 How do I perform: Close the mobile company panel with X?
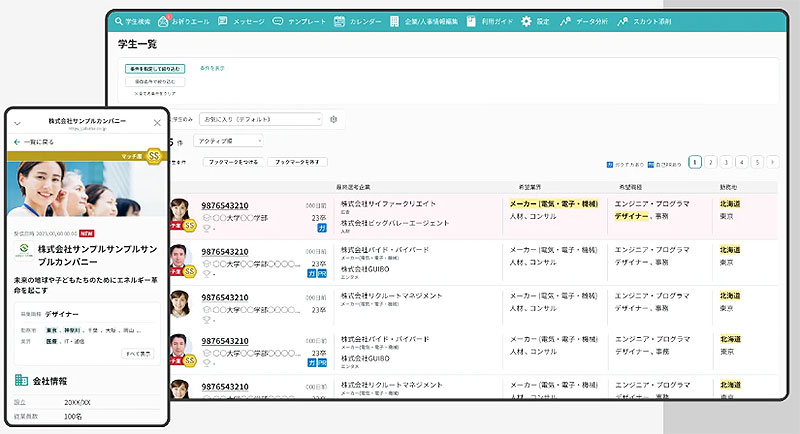point(157,122)
